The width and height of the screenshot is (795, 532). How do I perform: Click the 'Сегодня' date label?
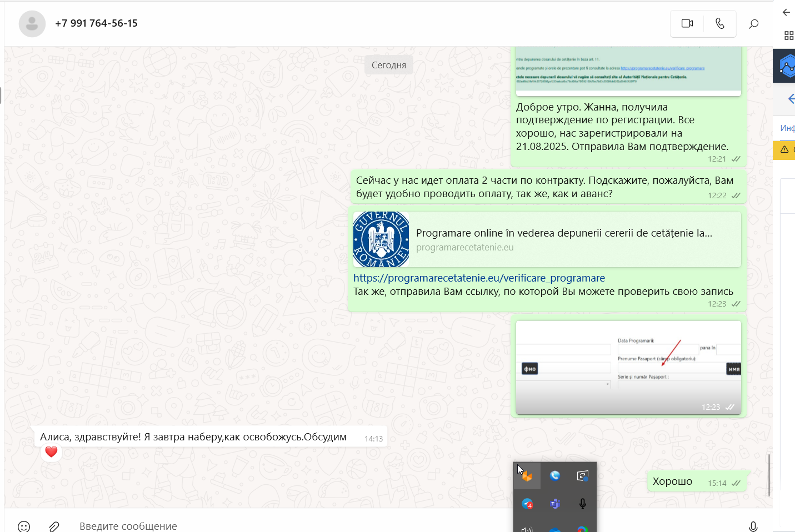[389, 65]
